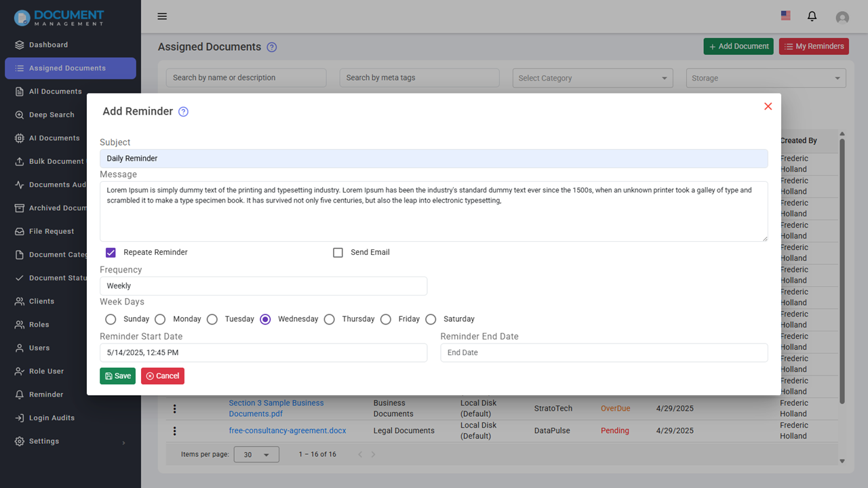Click the Assigned Documents help icon
The width and height of the screenshot is (868, 488).
point(272,47)
